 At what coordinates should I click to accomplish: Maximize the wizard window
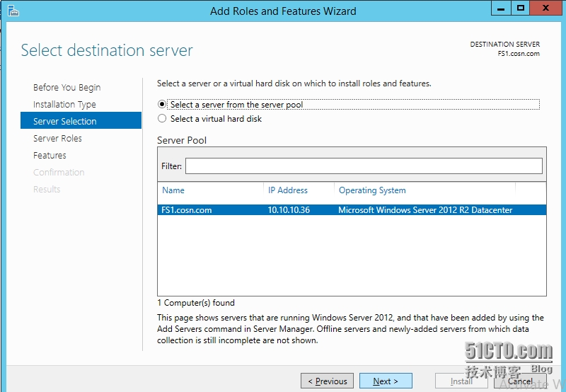(x=520, y=8)
